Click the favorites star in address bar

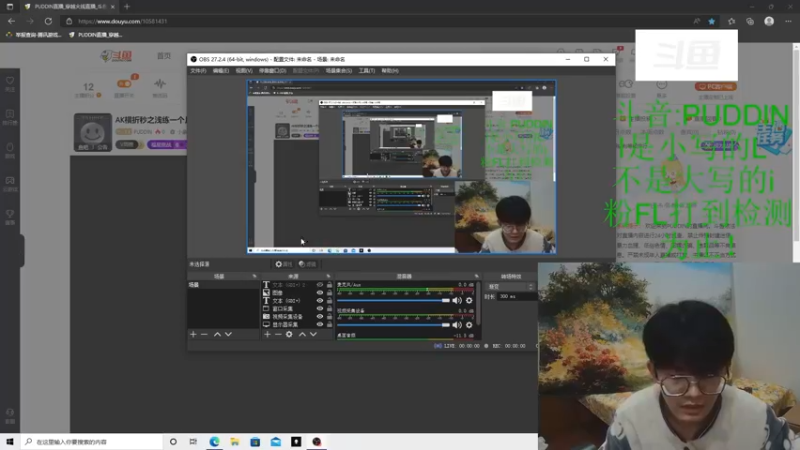pos(712,21)
